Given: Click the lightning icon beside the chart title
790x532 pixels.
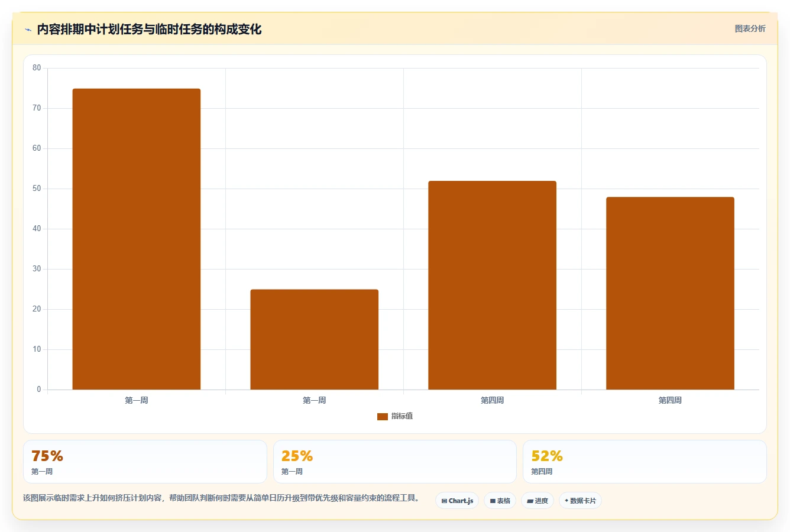Looking at the screenshot, I should (28, 30).
